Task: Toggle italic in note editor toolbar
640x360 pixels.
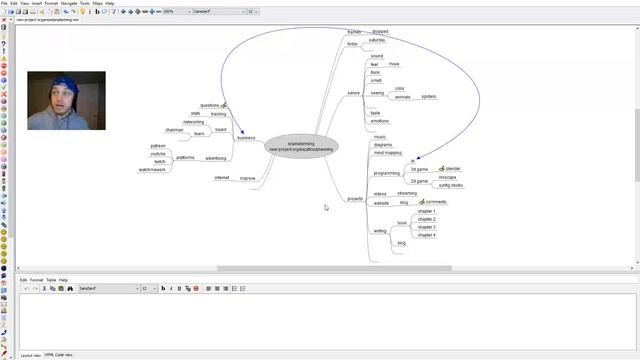Action: 171,289
